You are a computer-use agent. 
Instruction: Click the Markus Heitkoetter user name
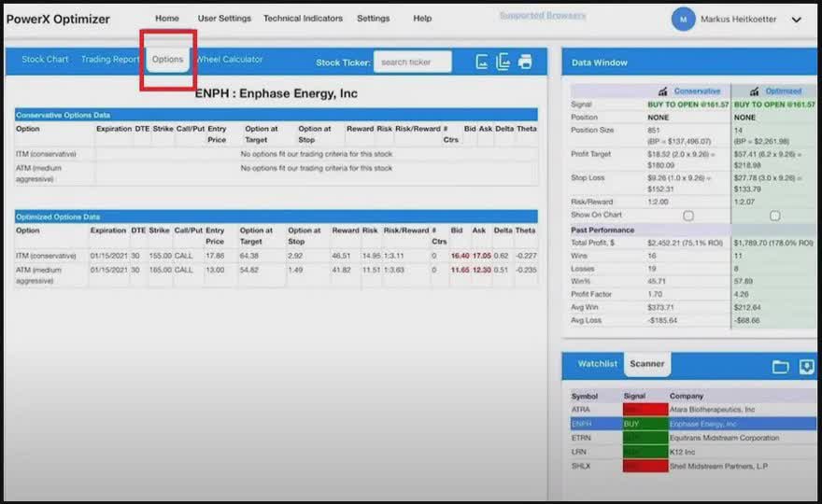(738, 20)
